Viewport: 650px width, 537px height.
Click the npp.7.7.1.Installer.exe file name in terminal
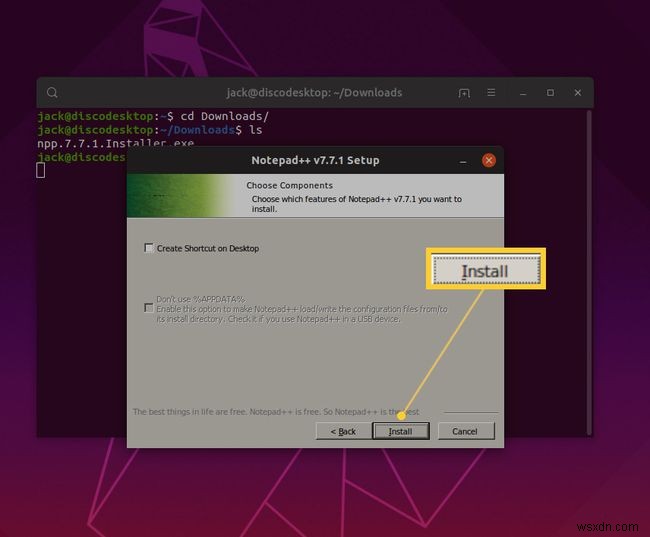click(116, 143)
